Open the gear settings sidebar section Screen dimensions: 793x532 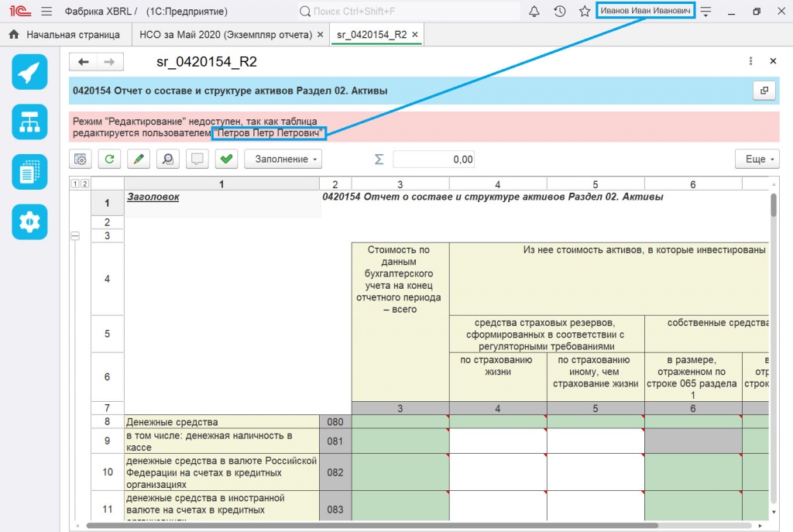tap(30, 222)
